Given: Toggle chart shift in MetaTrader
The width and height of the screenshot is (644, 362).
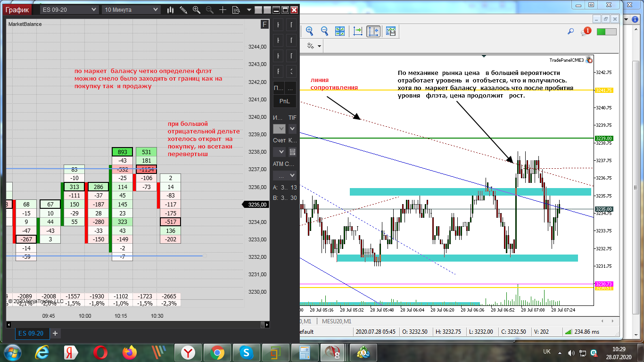Looking at the screenshot, I should 373,31.
